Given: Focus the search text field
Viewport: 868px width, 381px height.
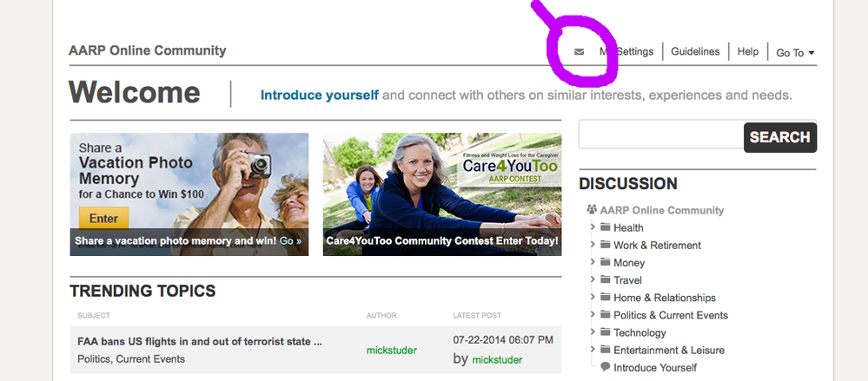Looking at the screenshot, I should point(661,135).
